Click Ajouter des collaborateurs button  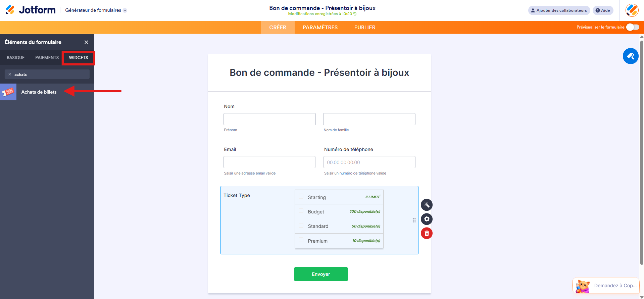pyautogui.click(x=559, y=10)
